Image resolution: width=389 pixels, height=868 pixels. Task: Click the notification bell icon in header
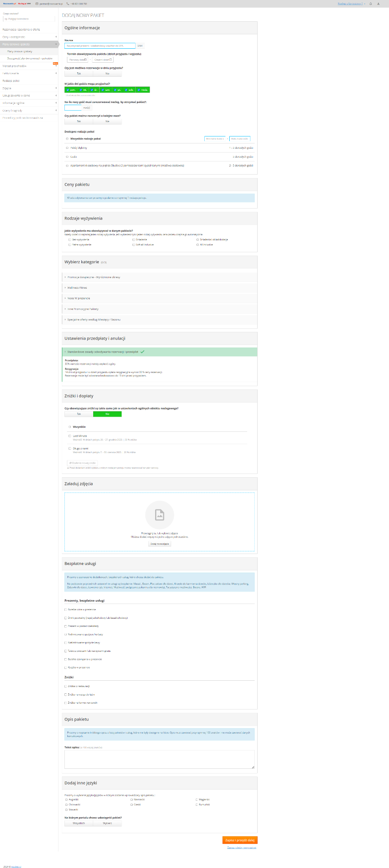click(371, 4)
